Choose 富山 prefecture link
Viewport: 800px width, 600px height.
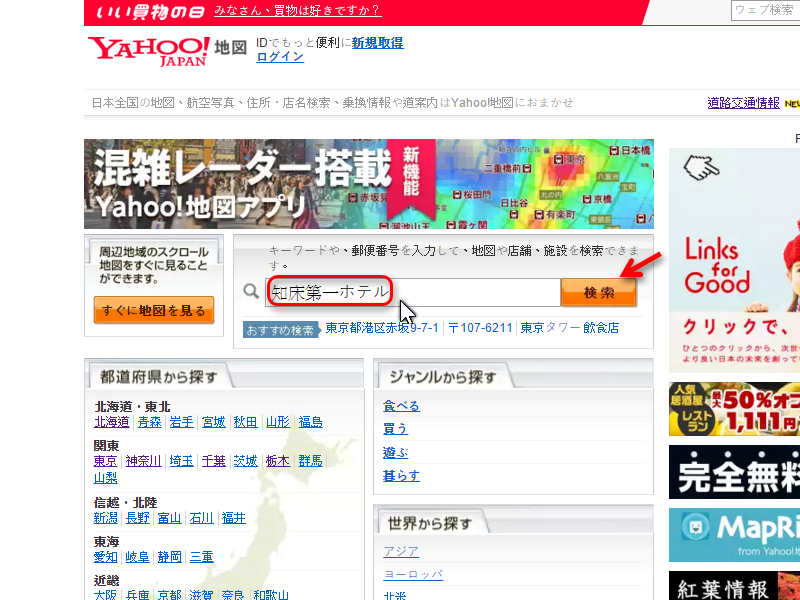click(169, 518)
